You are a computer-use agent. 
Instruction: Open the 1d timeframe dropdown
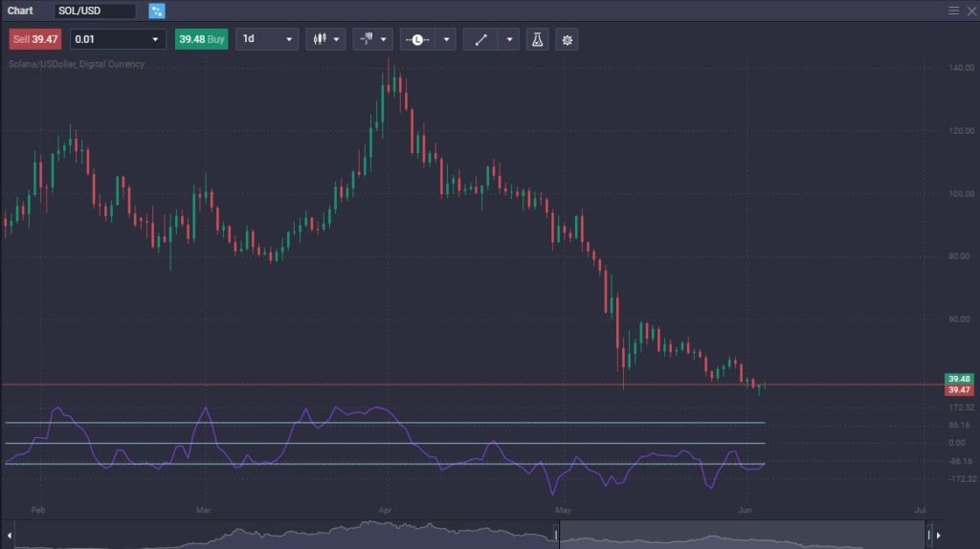[x=267, y=39]
